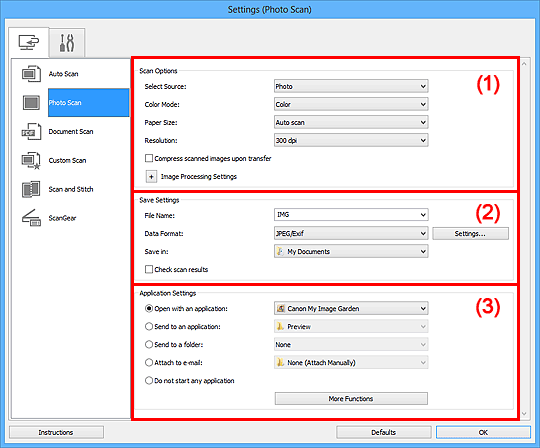This screenshot has width=540, height=448.
Task: Open the Canon My Image Garden application dropdown
Action: [351, 308]
